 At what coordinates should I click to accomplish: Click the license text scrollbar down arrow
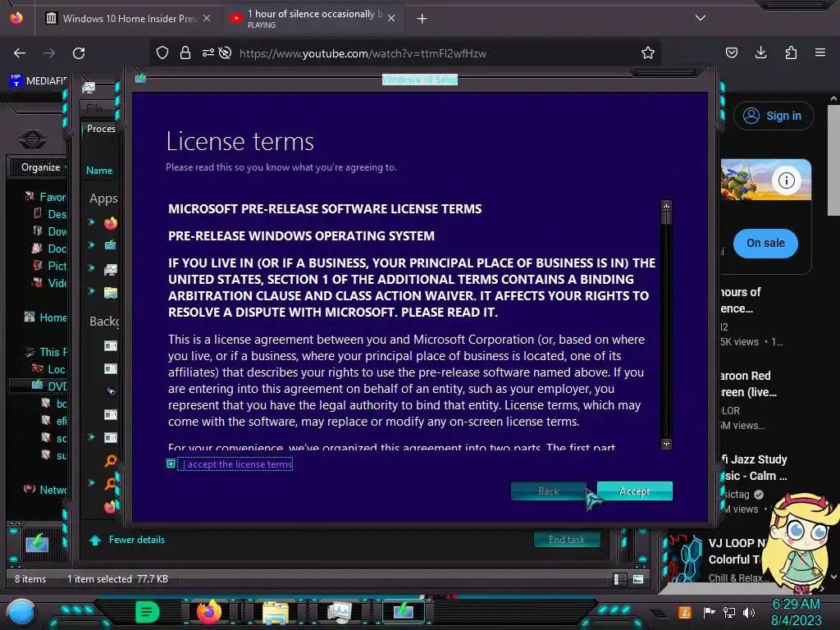(666, 444)
